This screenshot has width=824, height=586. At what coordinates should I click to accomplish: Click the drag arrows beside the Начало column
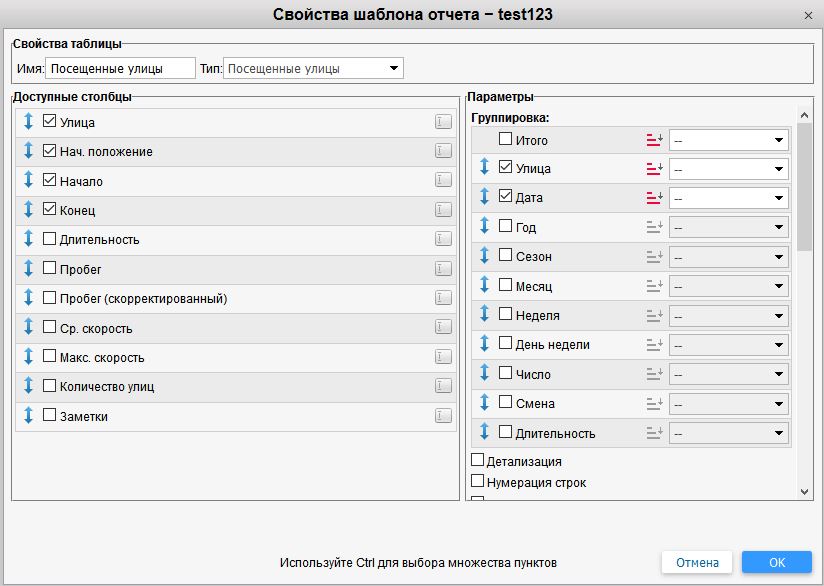tap(28, 181)
